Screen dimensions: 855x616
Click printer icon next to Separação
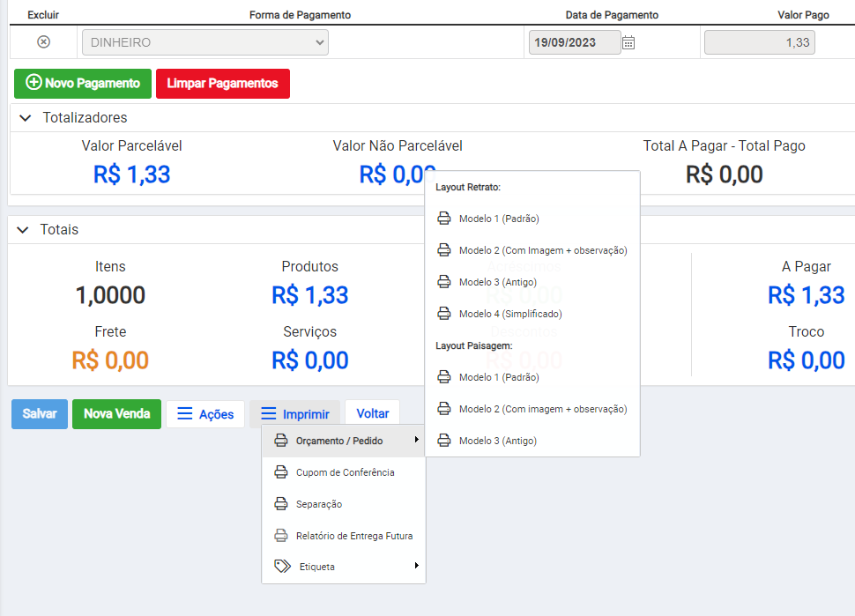[x=281, y=504]
